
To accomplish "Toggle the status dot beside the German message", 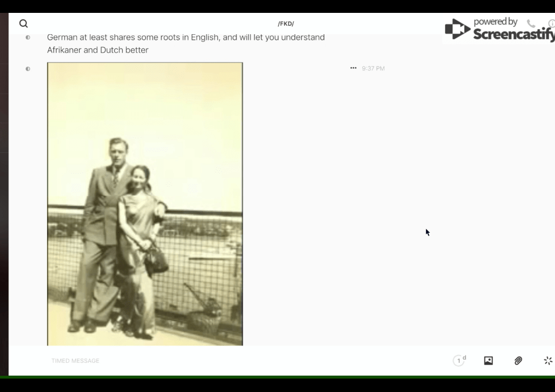I will 27,38.
